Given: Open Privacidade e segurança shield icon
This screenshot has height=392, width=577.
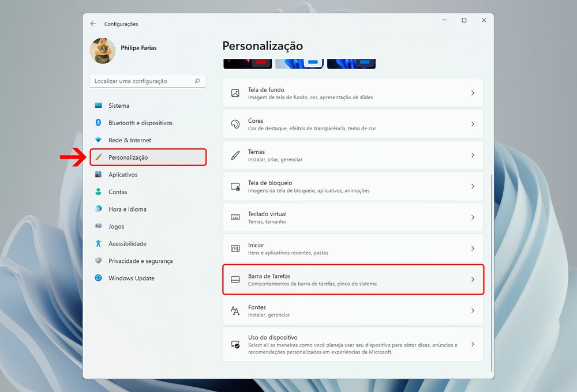Looking at the screenshot, I should (x=98, y=261).
